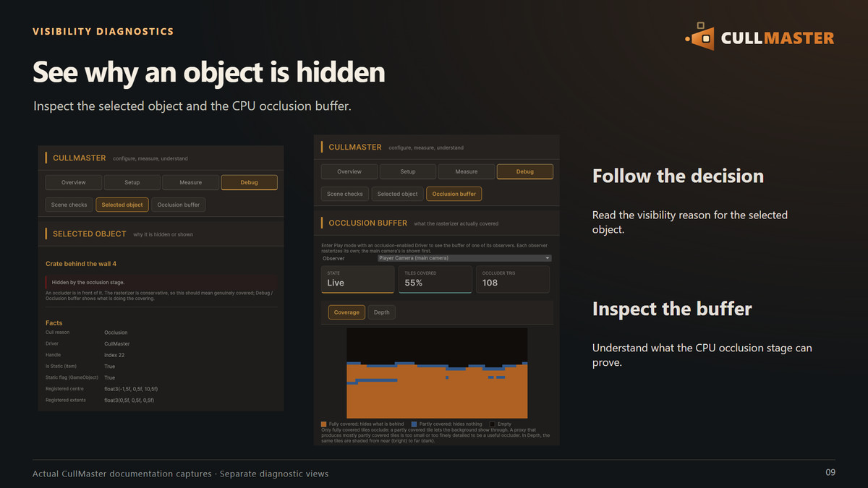Open Measure tab in Occlusion Buffer panel
The image size is (868, 488).
[x=467, y=171]
